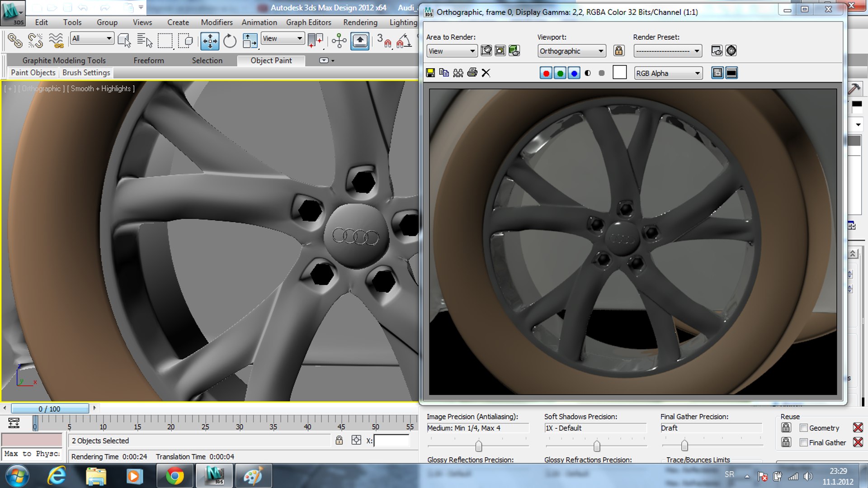Click the white color swatch
This screenshot has width=868, height=488.
click(620, 72)
